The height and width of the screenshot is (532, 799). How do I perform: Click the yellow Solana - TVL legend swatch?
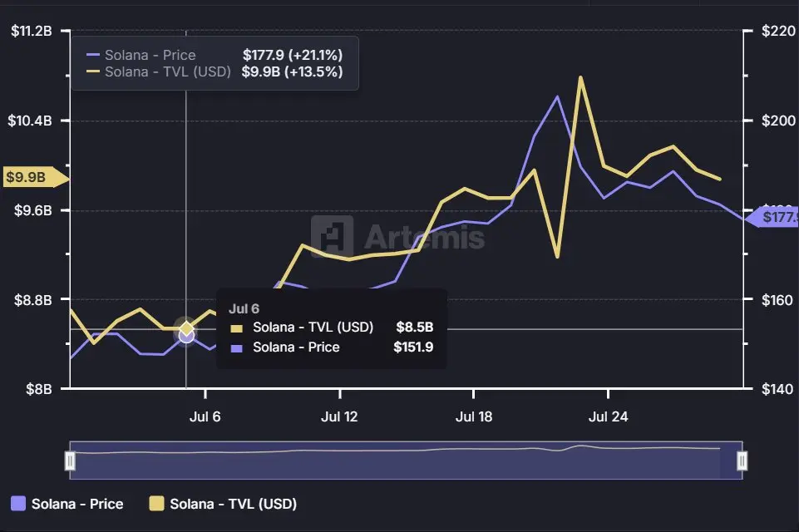point(156,504)
